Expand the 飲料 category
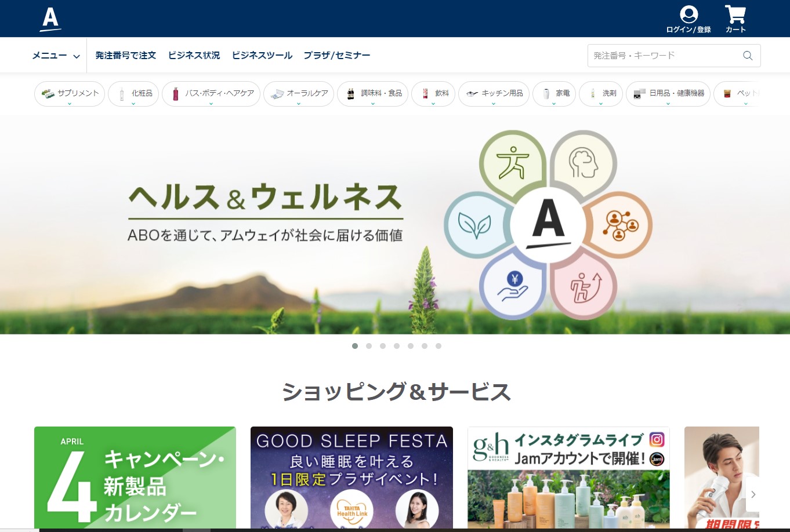 (433, 94)
